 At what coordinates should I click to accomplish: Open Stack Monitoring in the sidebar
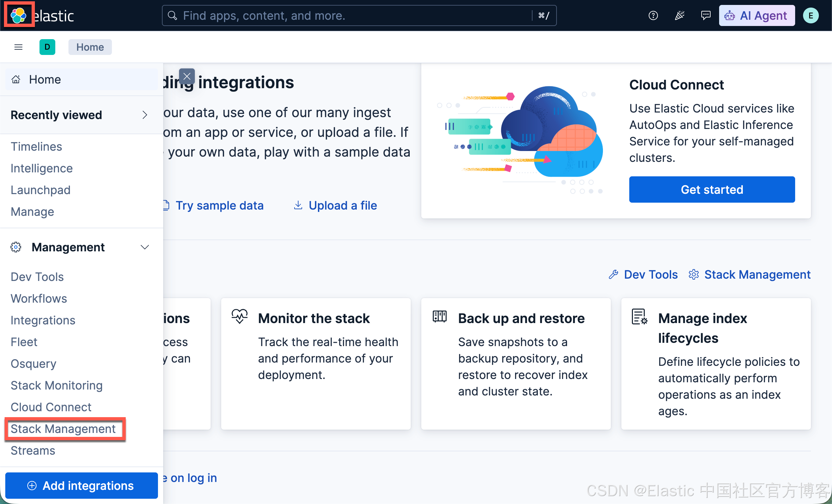click(x=57, y=385)
